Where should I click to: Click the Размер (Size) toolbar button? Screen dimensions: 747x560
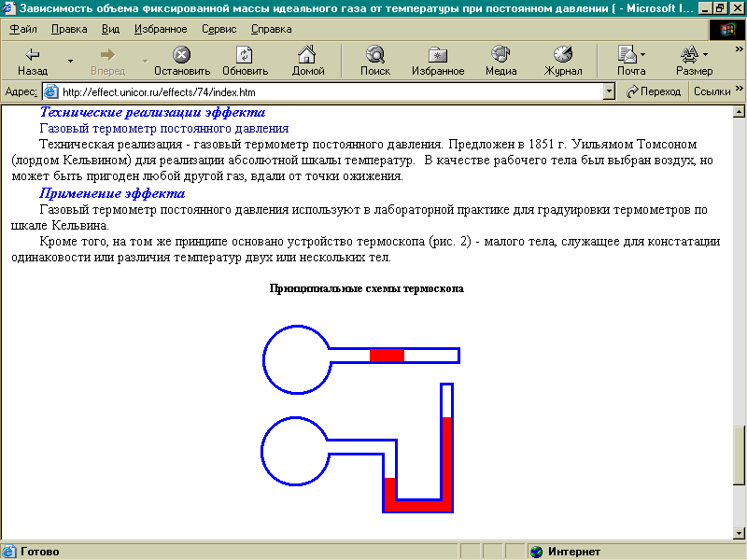click(694, 61)
